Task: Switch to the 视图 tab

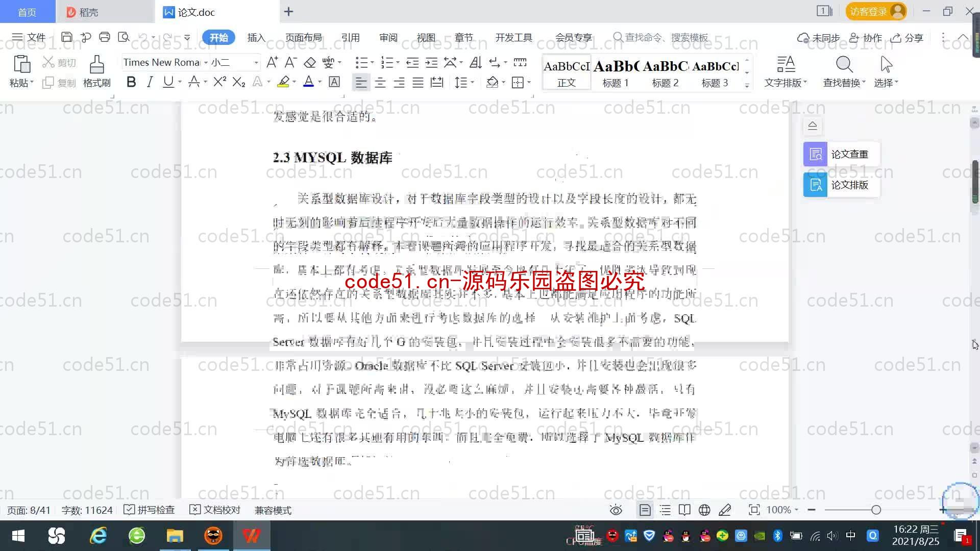Action: [426, 37]
